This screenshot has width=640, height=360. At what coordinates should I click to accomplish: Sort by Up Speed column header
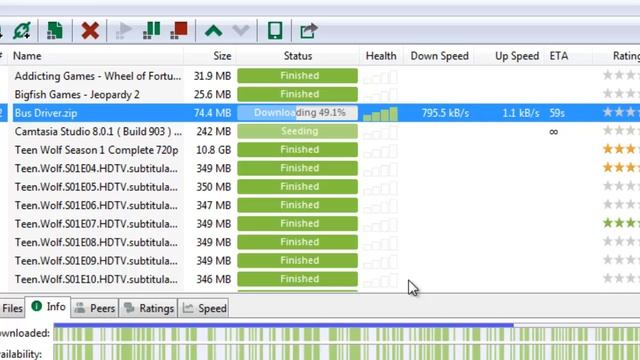(x=517, y=56)
